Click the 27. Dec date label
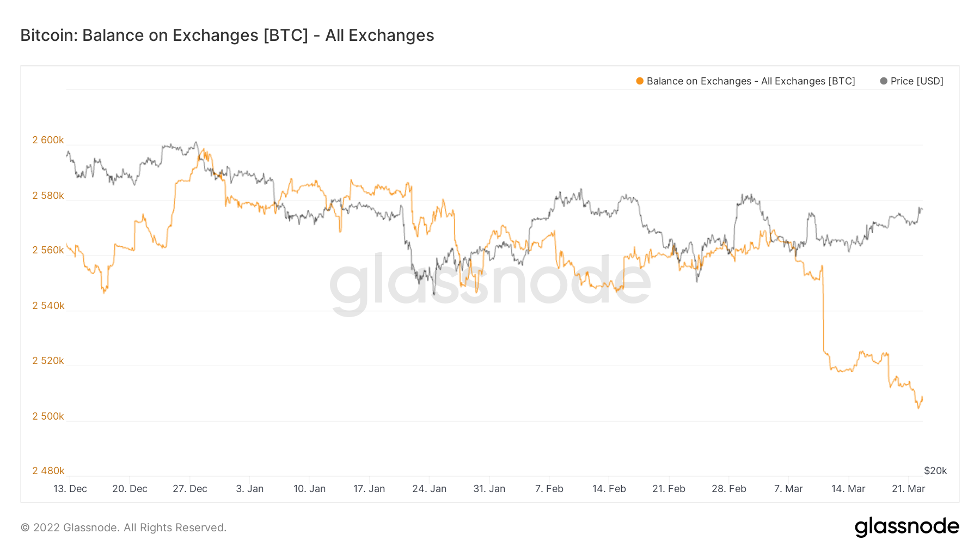980x552 pixels. click(x=190, y=489)
